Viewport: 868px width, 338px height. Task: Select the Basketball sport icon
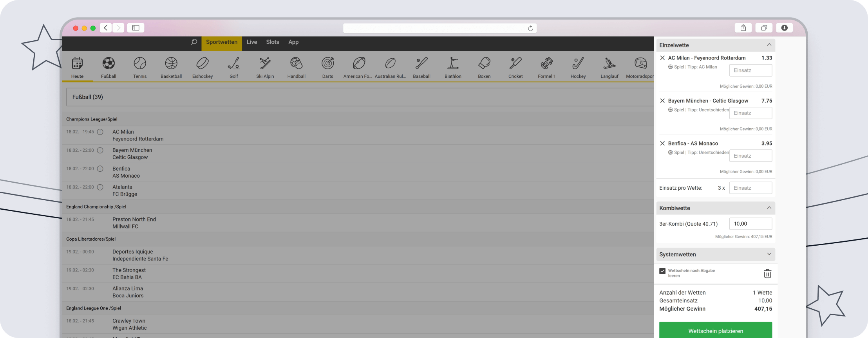(x=171, y=63)
